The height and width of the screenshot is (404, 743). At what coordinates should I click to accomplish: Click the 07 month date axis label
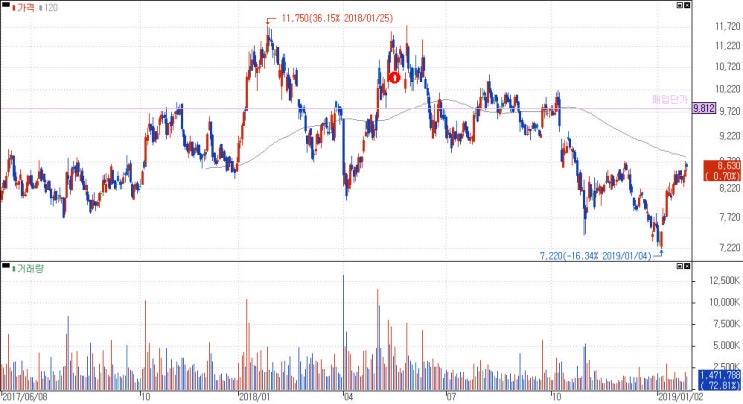coord(452,396)
